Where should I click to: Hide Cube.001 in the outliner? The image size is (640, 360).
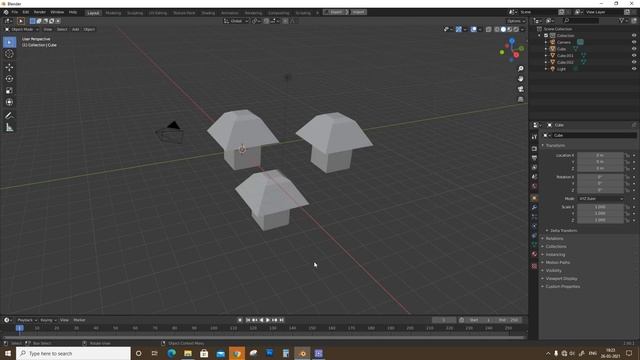pos(634,56)
